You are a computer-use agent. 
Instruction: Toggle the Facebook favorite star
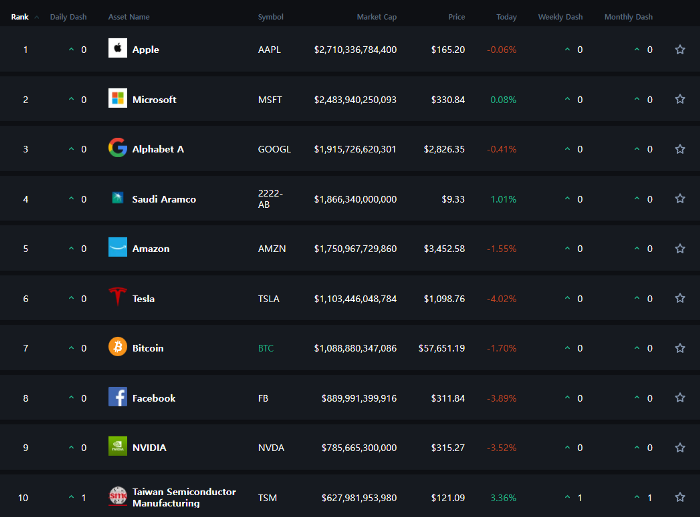coord(680,398)
